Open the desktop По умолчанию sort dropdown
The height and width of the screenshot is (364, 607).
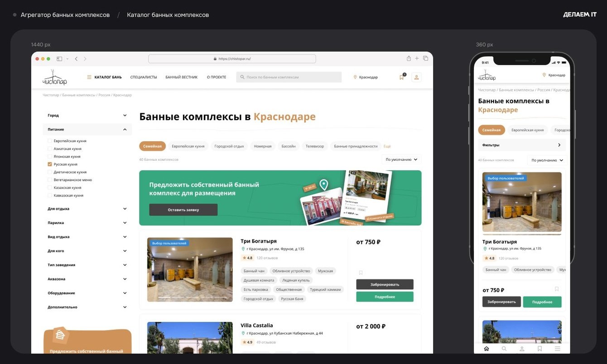(x=401, y=159)
